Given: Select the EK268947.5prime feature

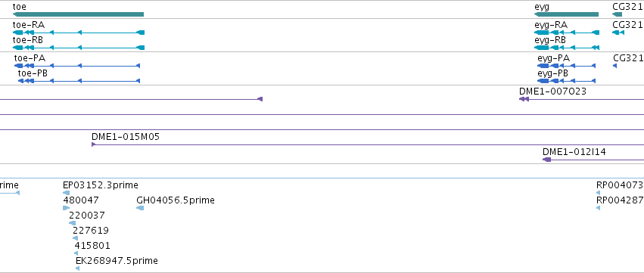Looking at the screenshot, I should click(x=78, y=268).
